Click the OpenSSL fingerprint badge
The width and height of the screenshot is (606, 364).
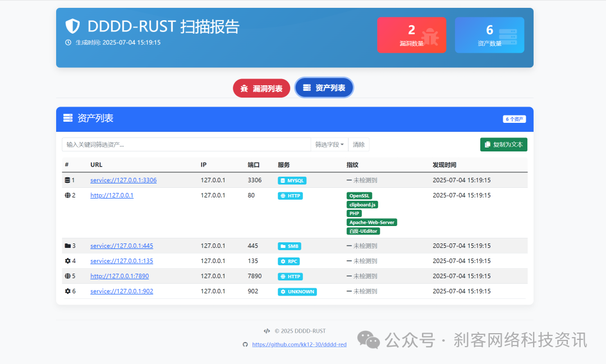pyautogui.click(x=359, y=196)
